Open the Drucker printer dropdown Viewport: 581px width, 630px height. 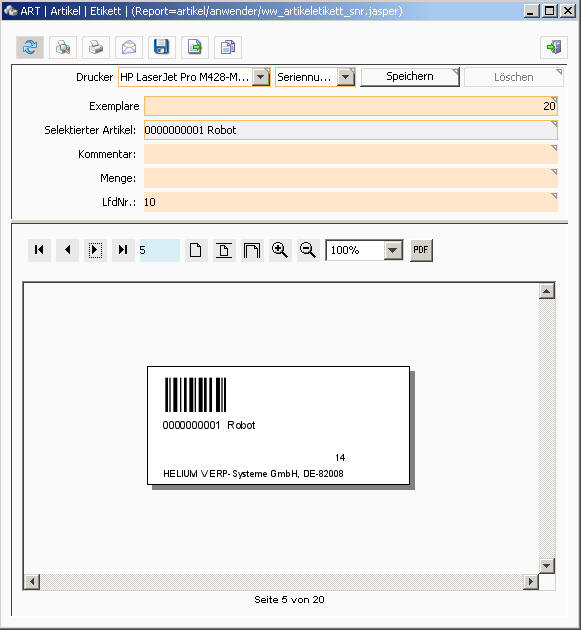click(x=261, y=77)
